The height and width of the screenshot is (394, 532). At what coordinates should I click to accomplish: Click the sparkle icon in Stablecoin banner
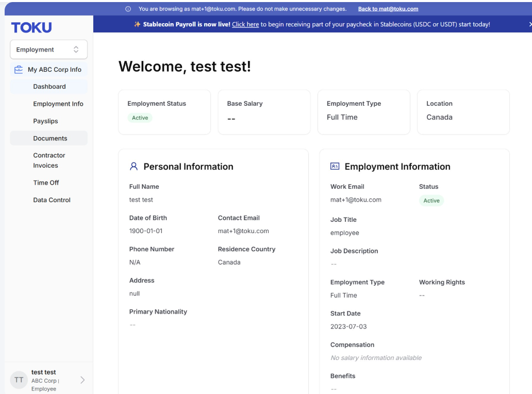tap(137, 24)
